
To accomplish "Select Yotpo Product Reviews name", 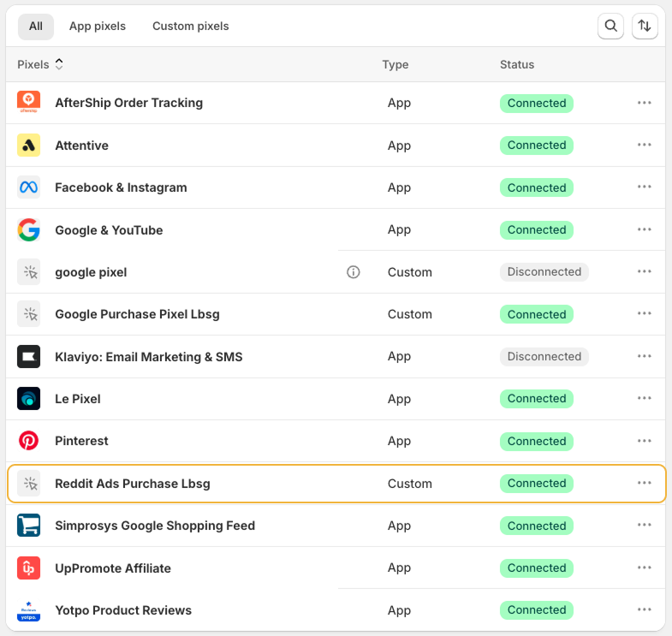I will (x=123, y=610).
